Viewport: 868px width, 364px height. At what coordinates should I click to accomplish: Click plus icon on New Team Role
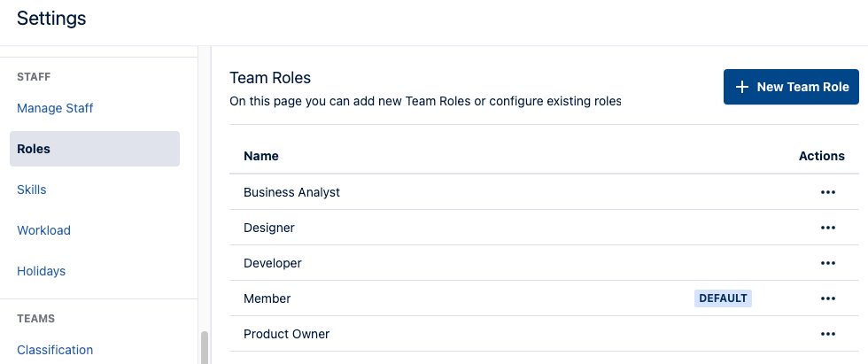743,87
